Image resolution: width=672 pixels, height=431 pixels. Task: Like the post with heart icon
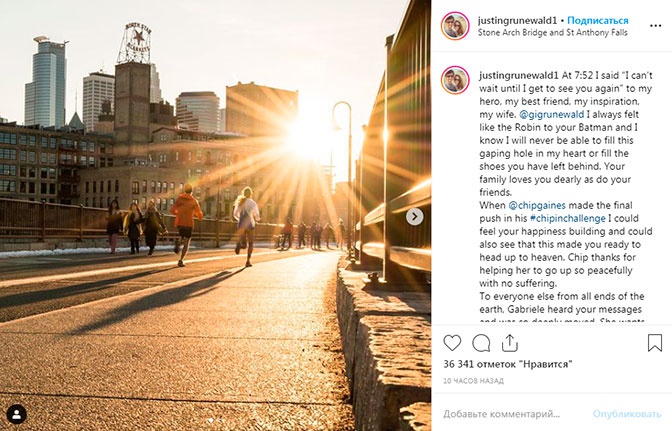[452, 343]
